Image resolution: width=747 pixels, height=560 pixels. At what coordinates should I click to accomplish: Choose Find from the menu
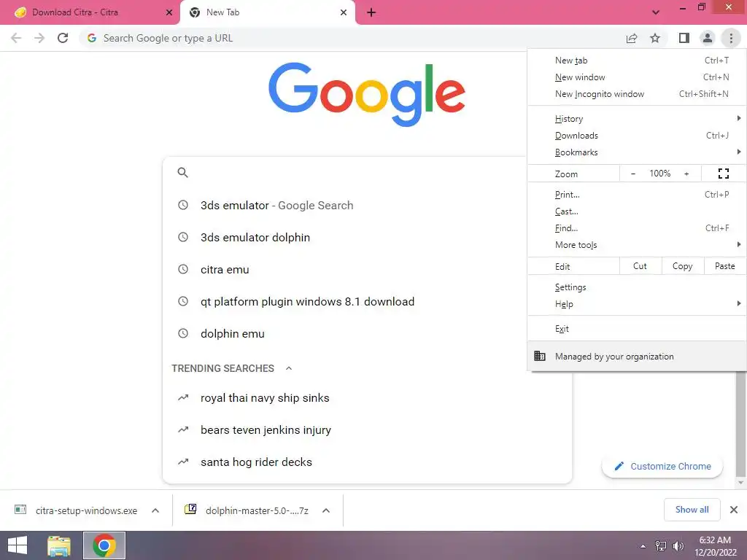point(637,227)
